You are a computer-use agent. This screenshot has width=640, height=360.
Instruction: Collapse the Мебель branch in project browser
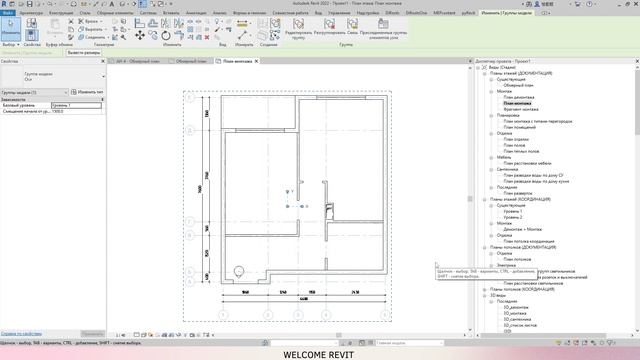491,158
